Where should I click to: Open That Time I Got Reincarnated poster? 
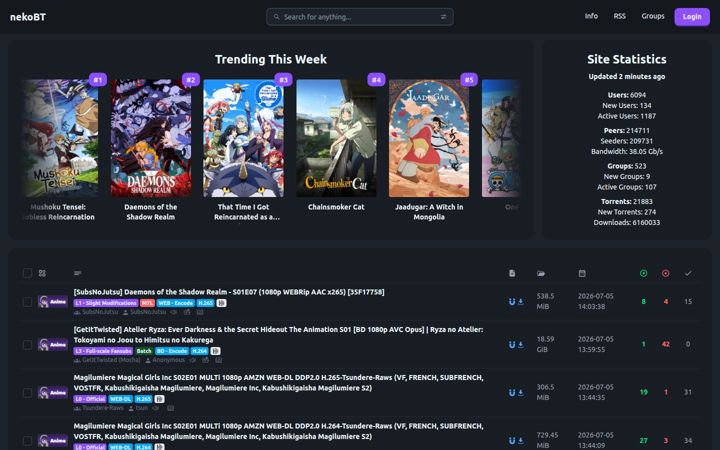243,138
